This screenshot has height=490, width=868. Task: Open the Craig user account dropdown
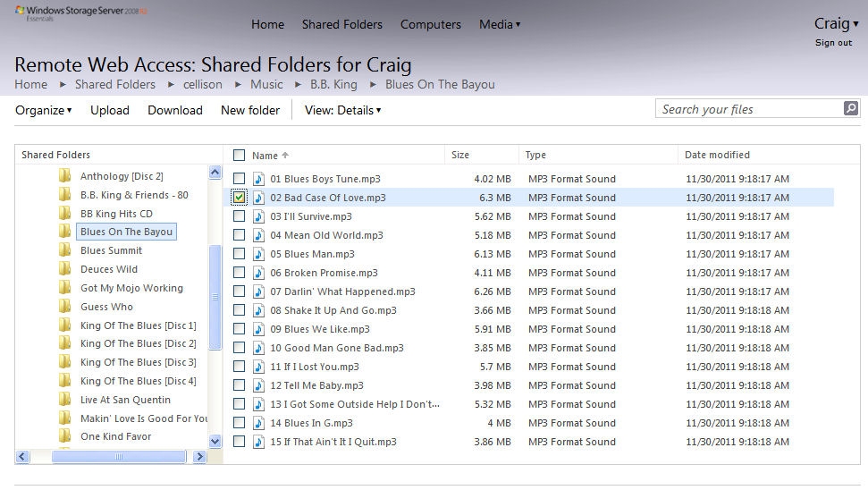point(836,23)
